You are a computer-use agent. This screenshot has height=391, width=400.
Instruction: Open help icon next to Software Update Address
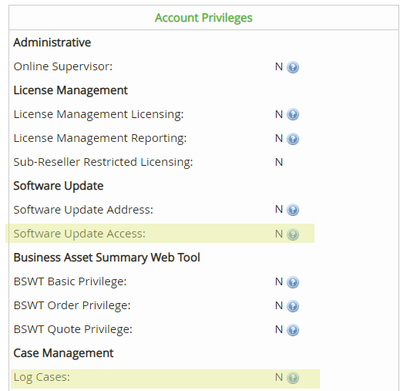(293, 210)
